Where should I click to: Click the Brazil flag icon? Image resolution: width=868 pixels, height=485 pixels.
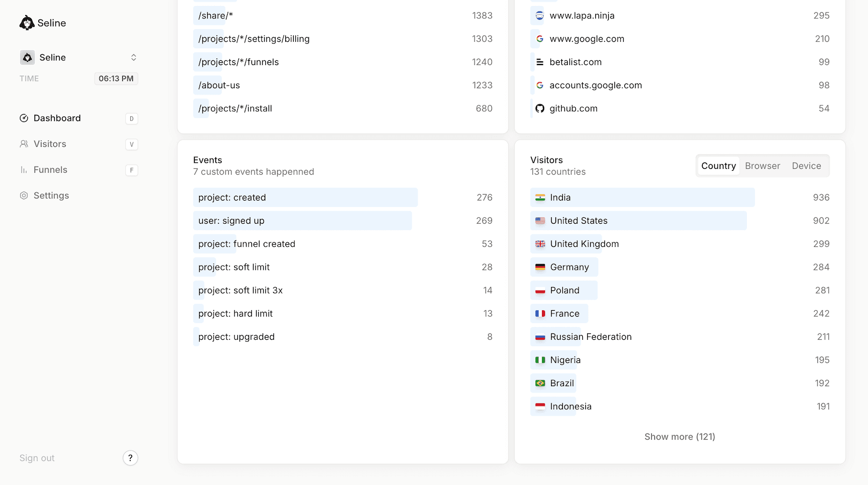[x=540, y=383]
